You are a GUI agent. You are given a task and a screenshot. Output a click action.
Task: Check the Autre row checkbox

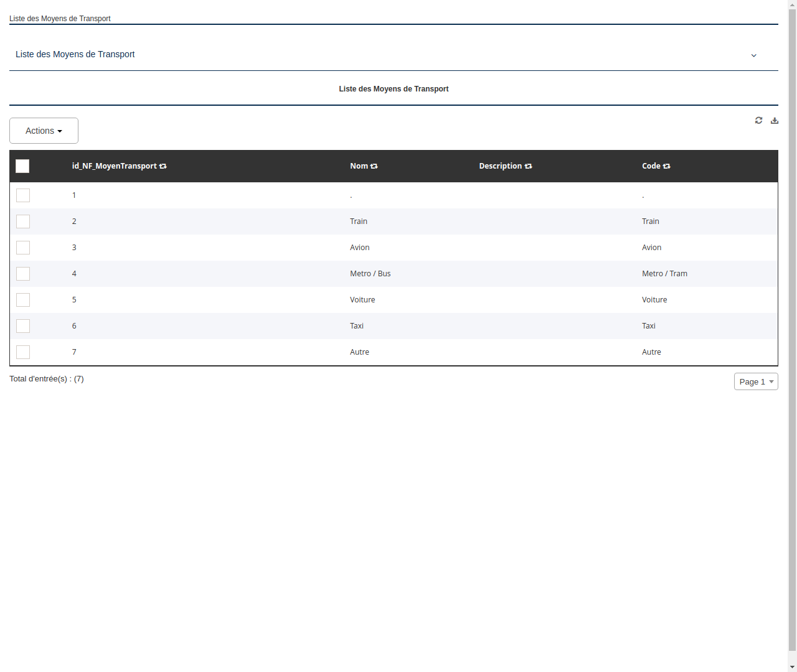coord(23,352)
